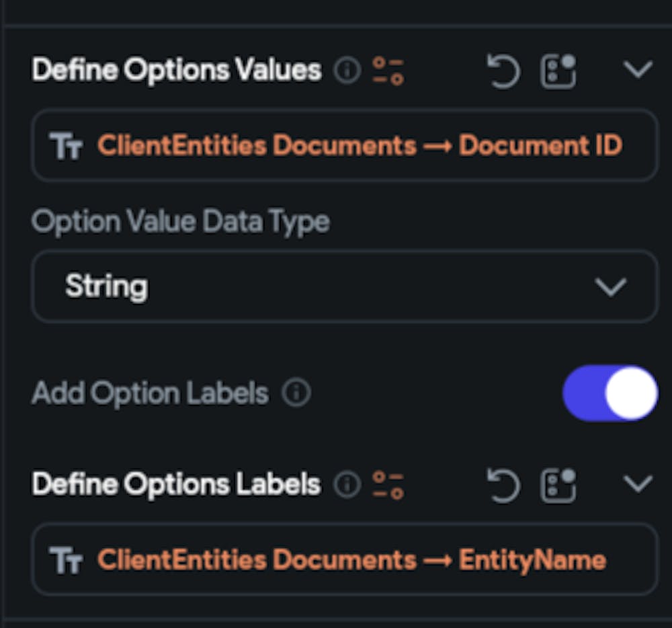Disable the Add Option Labels toggle
Screen dimensions: 672x628
(610, 394)
